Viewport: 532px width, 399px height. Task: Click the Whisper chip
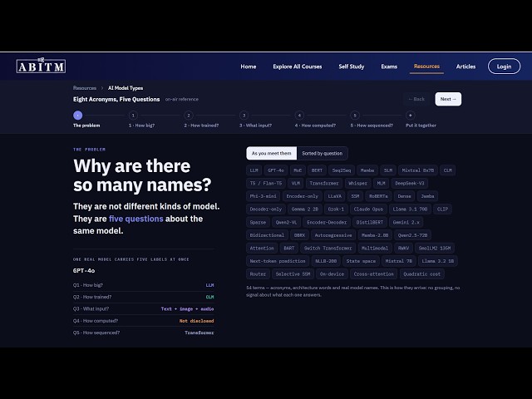(357, 183)
